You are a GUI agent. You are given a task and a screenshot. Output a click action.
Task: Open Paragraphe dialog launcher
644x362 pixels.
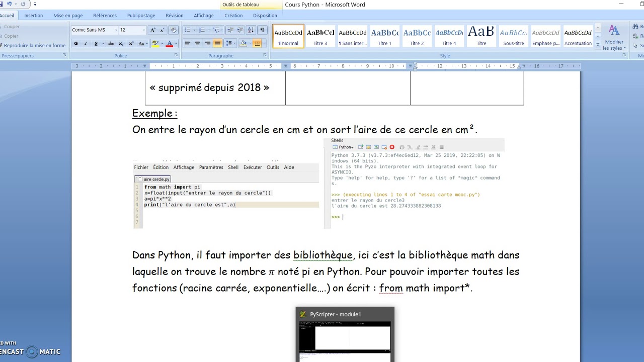(x=265, y=55)
